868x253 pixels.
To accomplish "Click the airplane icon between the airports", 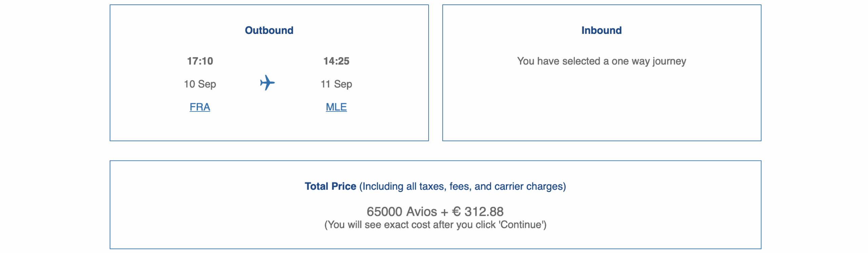I will 267,83.
